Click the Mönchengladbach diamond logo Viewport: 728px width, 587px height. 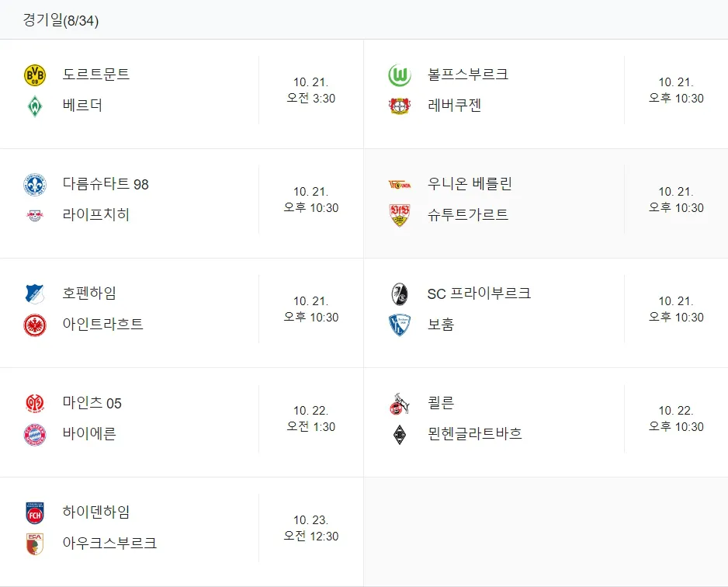(400, 435)
